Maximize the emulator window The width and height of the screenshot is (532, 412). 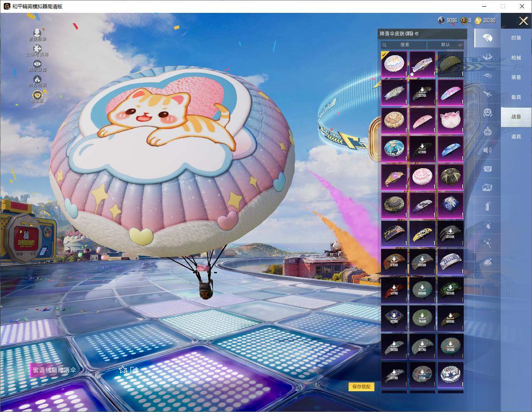point(503,6)
